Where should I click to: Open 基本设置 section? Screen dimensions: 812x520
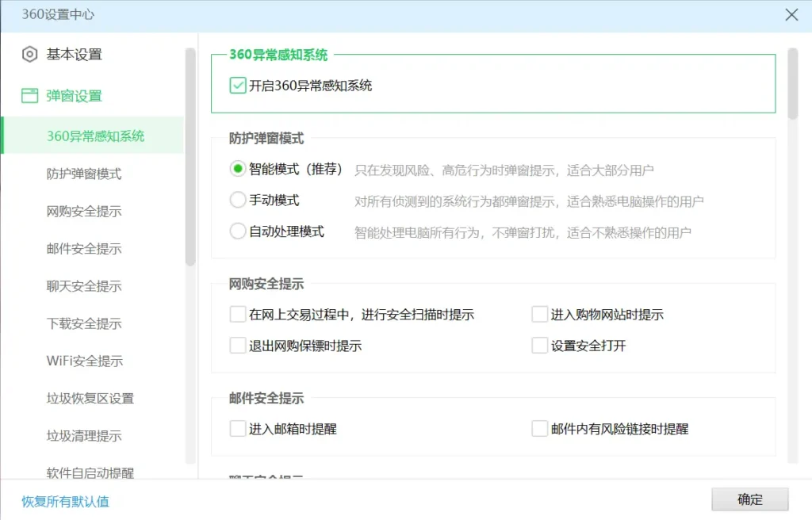(74, 54)
